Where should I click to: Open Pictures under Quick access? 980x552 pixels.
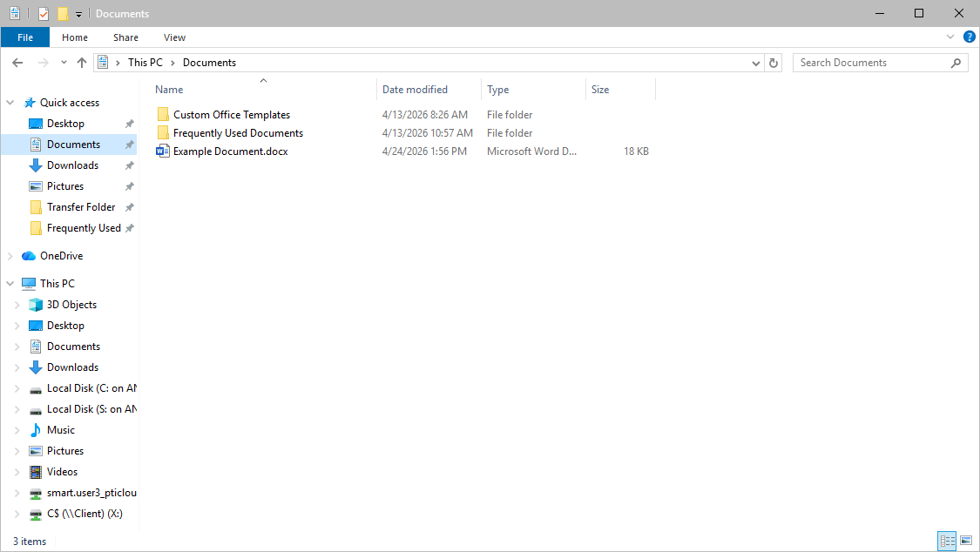point(65,186)
